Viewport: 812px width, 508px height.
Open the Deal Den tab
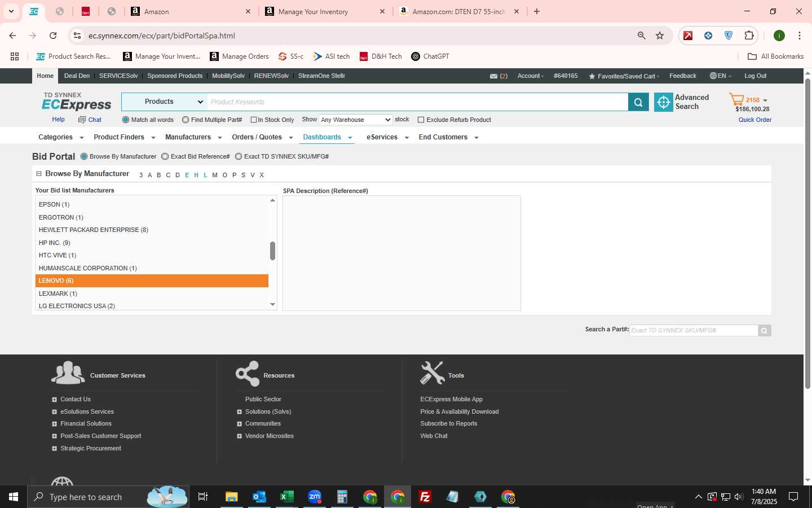point(77,76)
